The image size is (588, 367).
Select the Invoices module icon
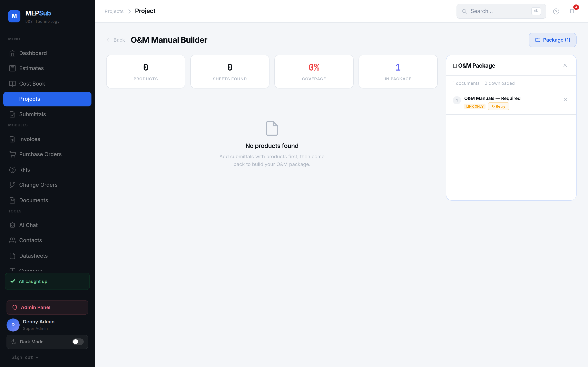coord(13,139)
